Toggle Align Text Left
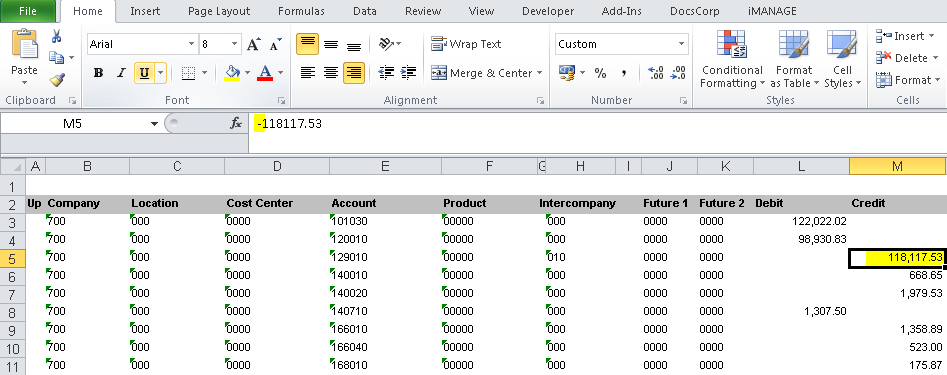The height and width of the screenshot is (375, 947). (307, 73)
